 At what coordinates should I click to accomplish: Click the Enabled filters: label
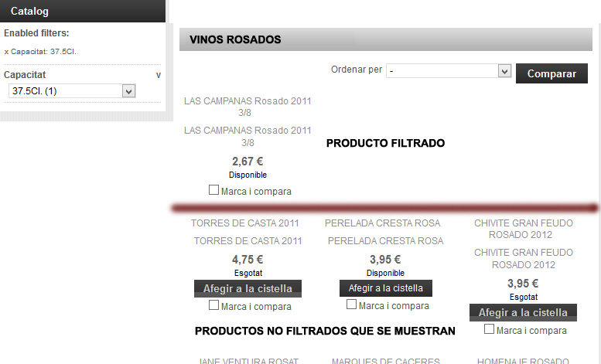(x=36, y=33)
